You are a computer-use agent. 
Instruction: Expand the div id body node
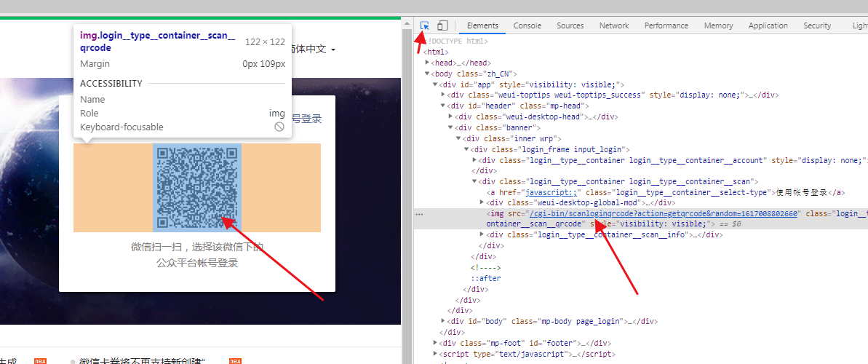[443, 321]
